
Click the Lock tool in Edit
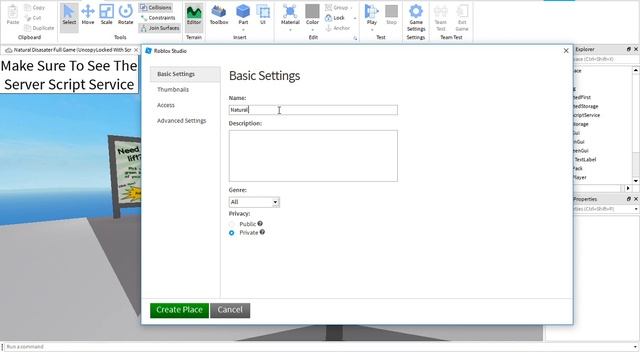click(335, 18)
